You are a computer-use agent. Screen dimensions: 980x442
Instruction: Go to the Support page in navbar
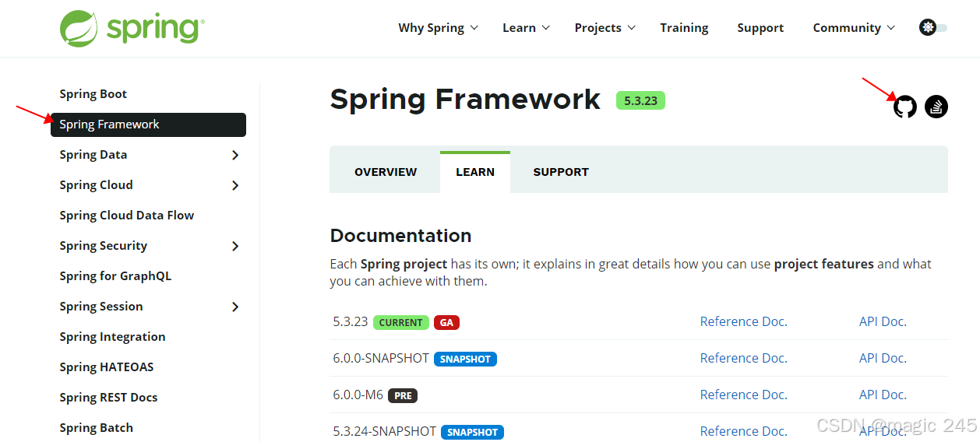(760, 28)
